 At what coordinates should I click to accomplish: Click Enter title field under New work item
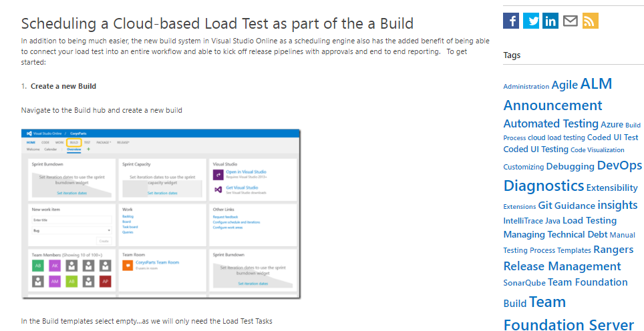tap(72, 220)
